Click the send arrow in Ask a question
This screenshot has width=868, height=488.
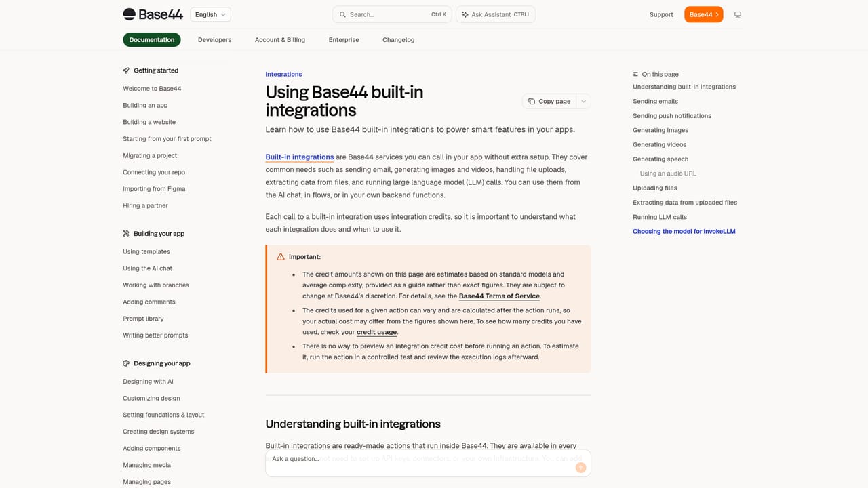pyautogui.click(x=580, y=468)
